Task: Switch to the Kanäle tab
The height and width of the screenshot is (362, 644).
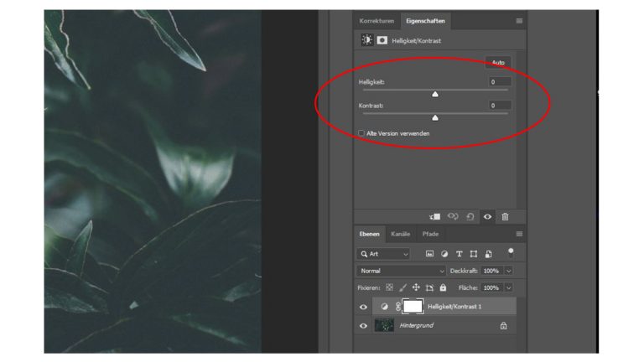Action: point(400,234)
